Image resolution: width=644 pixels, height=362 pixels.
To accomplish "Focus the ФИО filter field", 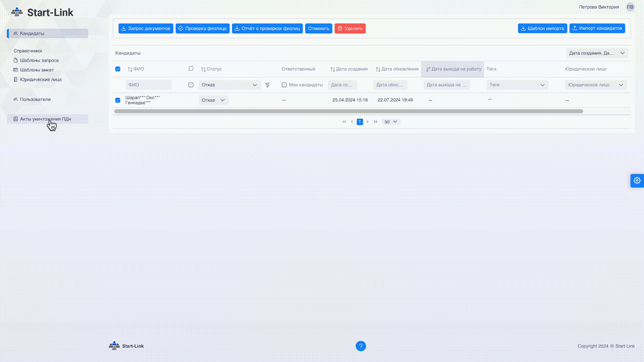I will pyautogui.click(x=149, y=85).
